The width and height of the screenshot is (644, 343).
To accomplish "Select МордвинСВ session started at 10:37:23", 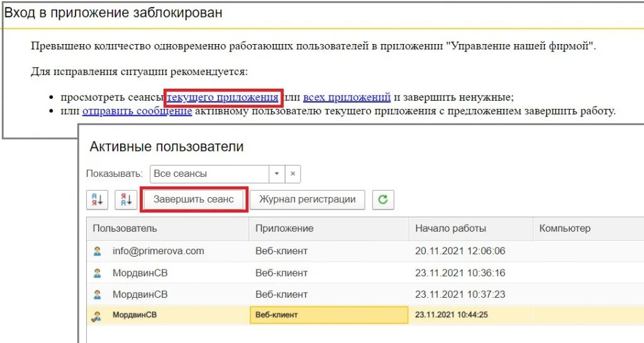I will [x=365, y=294].
